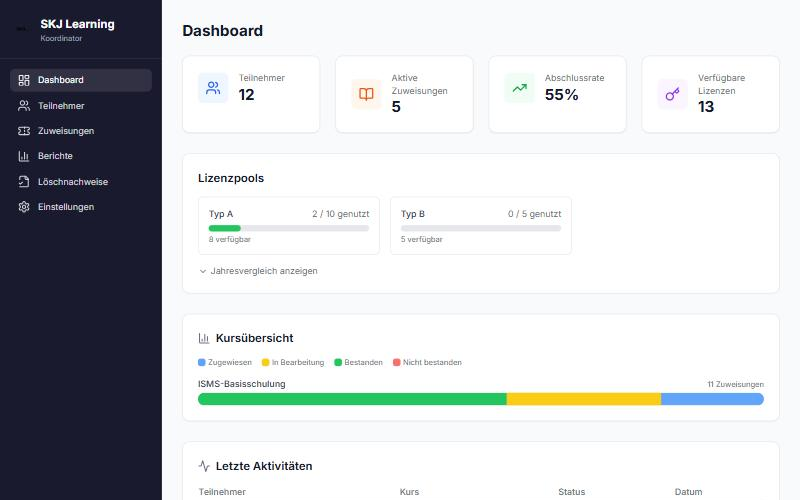Click the Zuweisungen ticket icon in sidebar
The height and width of the screenshot is (500, 800).
(23, 131)
